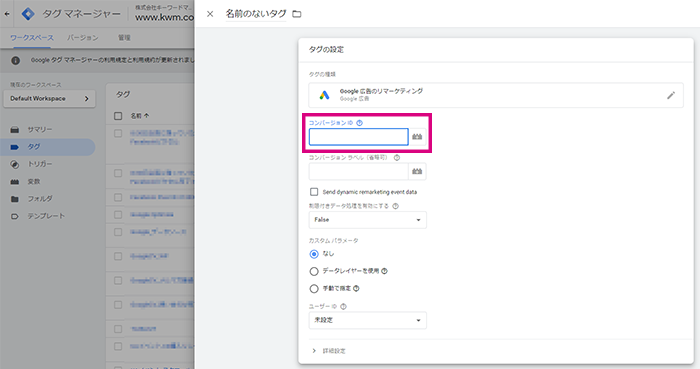Click the info icon in notification bar

[x=16, y=60]
